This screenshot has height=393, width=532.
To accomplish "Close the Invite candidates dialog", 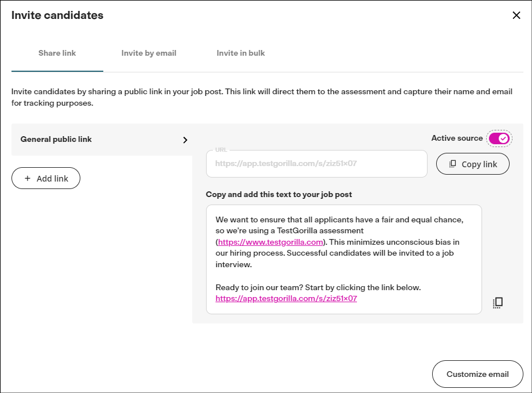I will pyautogui.click(x=516, y=16).
